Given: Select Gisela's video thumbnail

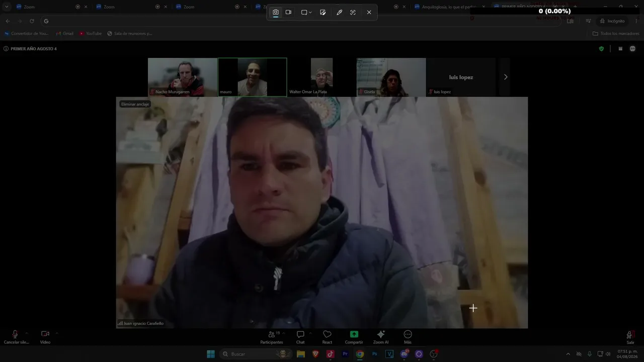Looking at the screenshot, I should point(391,77).
